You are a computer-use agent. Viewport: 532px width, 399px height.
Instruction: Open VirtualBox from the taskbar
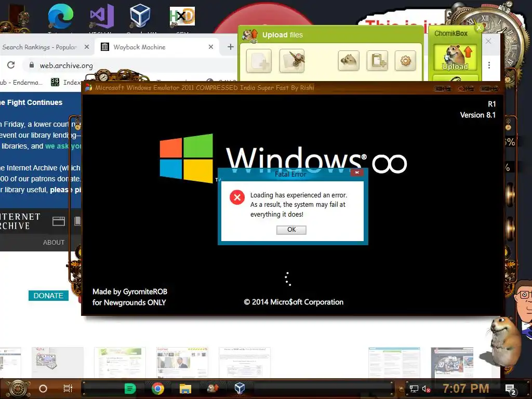click(240, 388)
